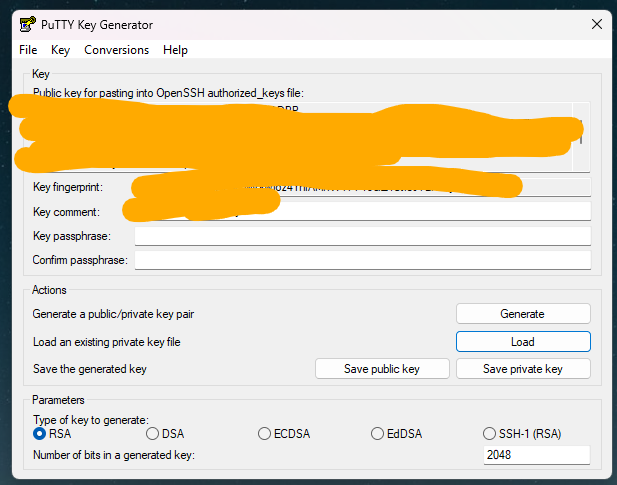Screen dimensions: 617x485
Task: Click in the Key comment field
Action: 363,212
